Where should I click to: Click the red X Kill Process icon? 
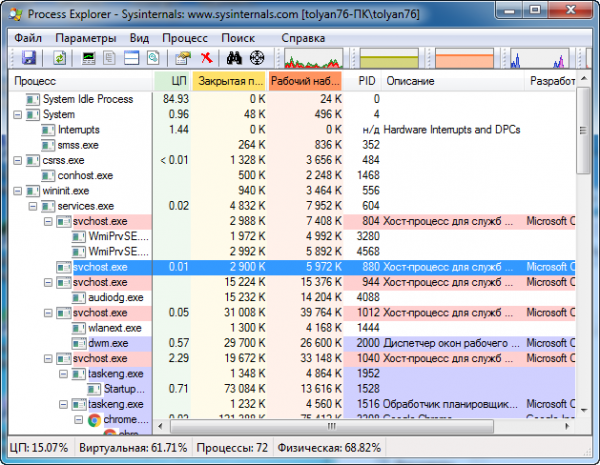pyautogui.click(x=207, y=58)
